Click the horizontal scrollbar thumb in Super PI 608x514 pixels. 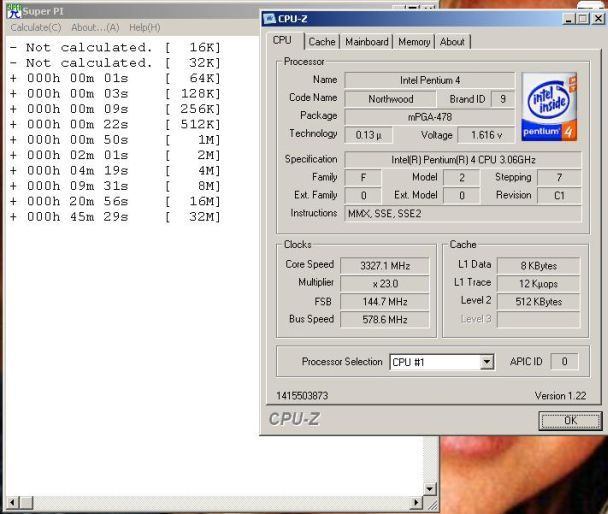26,503
